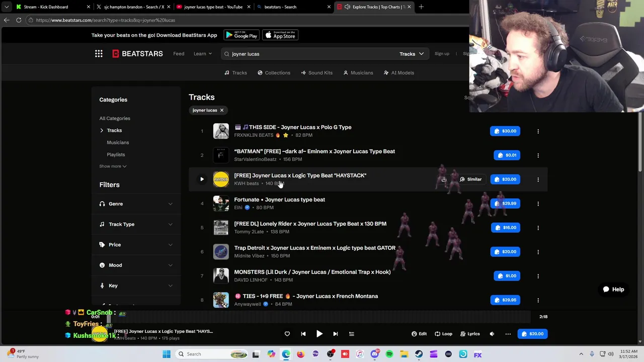Buy THIS SIDE track for $30.00

[505, 131]
